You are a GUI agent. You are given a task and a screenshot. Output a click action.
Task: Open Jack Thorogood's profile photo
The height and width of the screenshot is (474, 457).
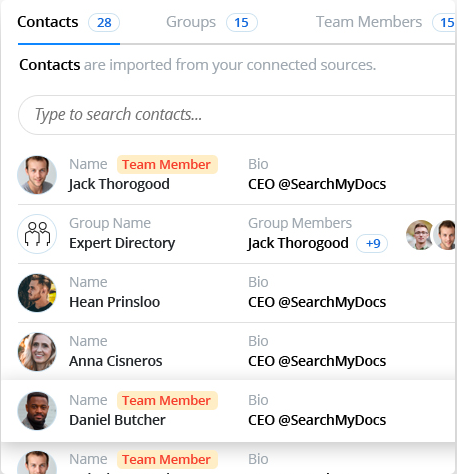37,175
